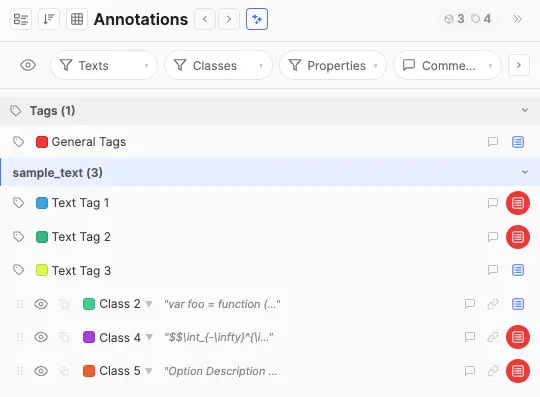
Task: Open the Class 4 class dropdown
Action: coord(149,337)
